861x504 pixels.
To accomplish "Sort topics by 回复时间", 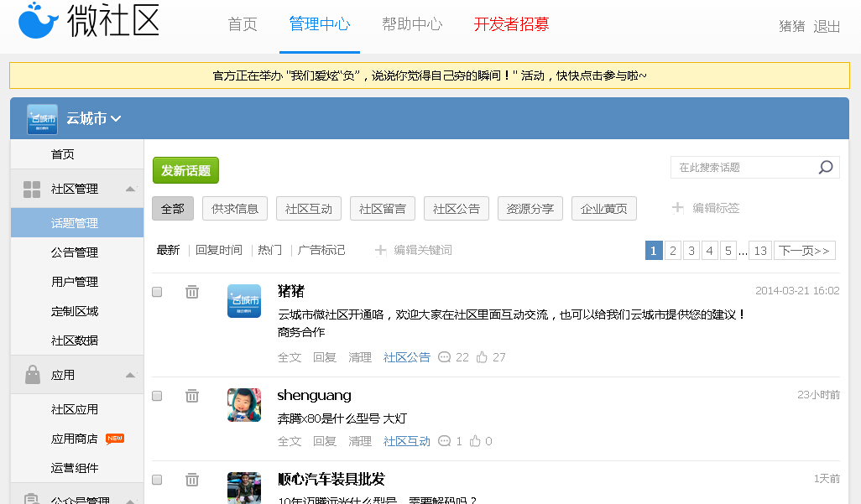I will coord(219,251).
